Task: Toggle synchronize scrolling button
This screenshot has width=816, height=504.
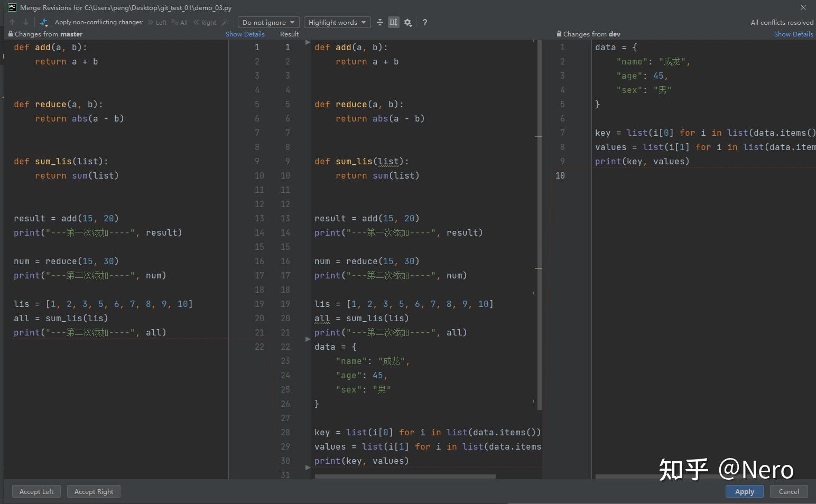Action: pos(393,22)
